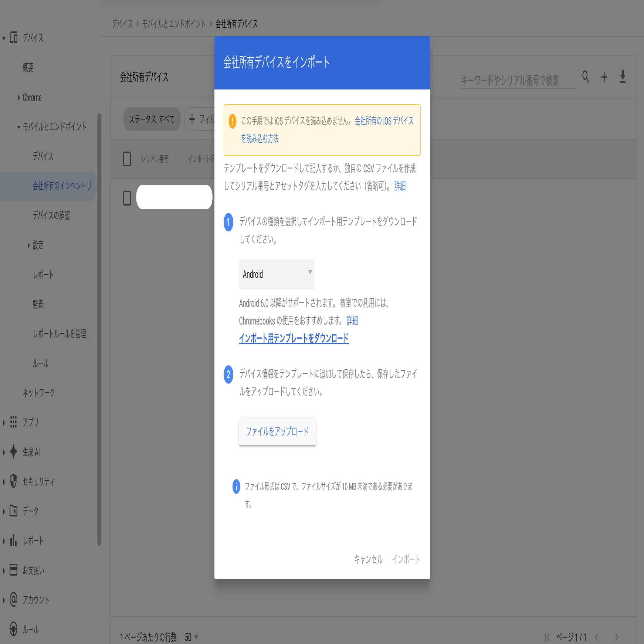Image resolution: width=644 pixels, height=644 pixels.
Task: Open 監査 menu item
Action: pos(38,304)
